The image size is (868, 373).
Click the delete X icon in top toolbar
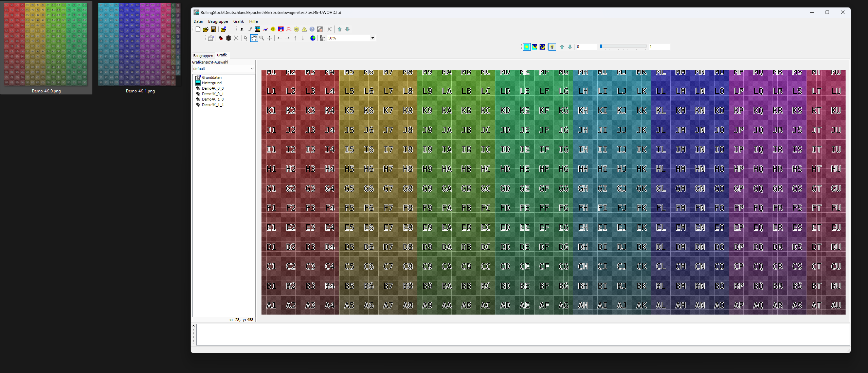point(329,29)
